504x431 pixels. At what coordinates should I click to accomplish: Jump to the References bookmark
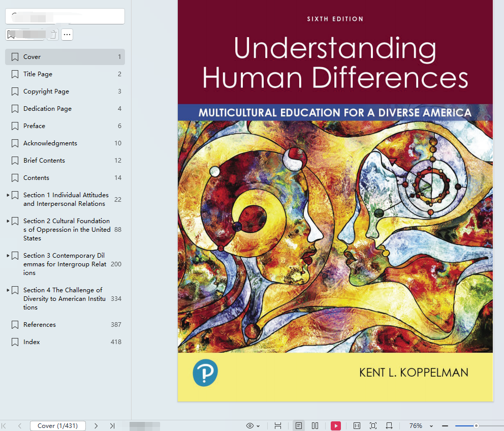[x=65, y=325]
